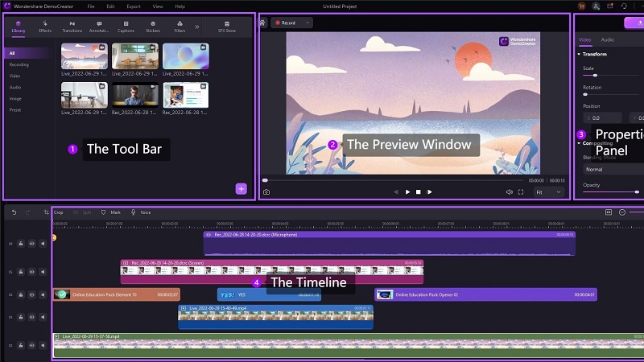Switch to the Audio properties tab
Screen dimensions: 644x362
pos(608,39)
